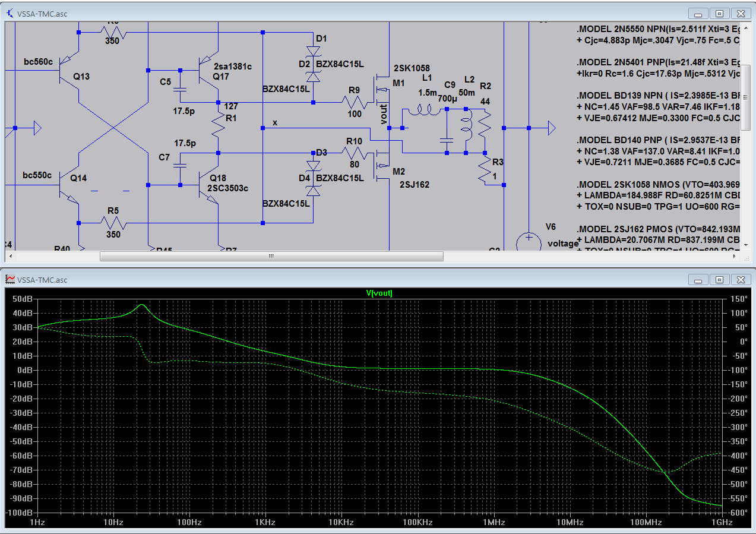Click the 10MHz frequency axis label
The width and height of the screenshot is (756, 534).
point(569,523)
